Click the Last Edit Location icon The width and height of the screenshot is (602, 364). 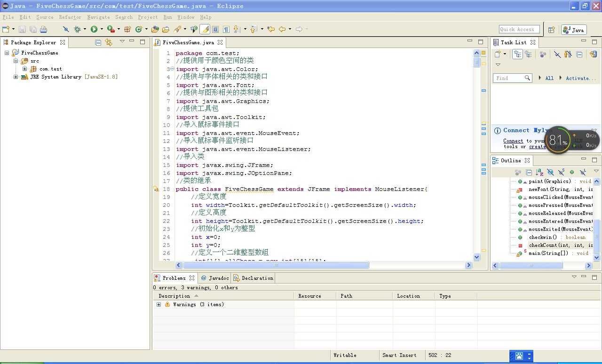tap(271, 29)
